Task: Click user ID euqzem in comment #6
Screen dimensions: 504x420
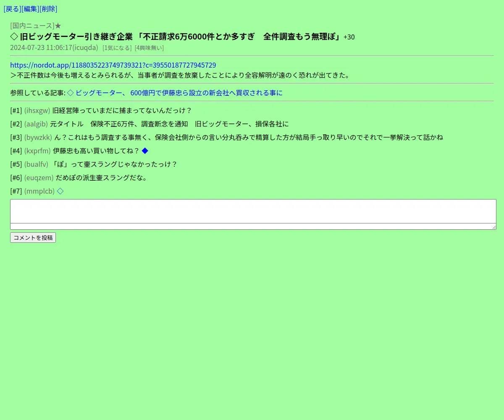Action: (39, 178)
